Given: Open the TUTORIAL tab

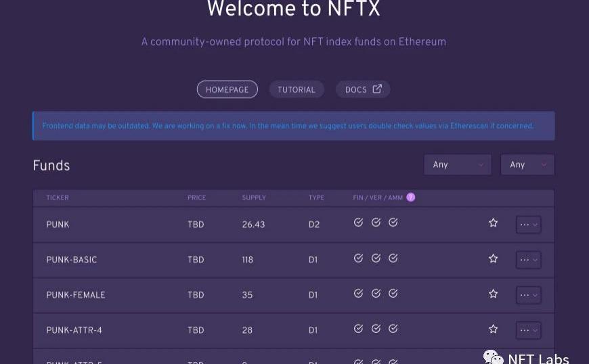Looking at the screenshot, I should [x=297, y=89].
